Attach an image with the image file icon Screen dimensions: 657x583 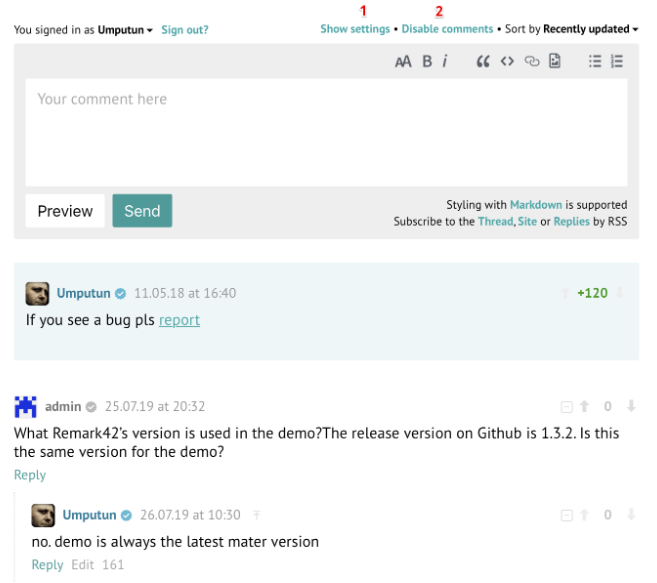[x=554, y=61]
